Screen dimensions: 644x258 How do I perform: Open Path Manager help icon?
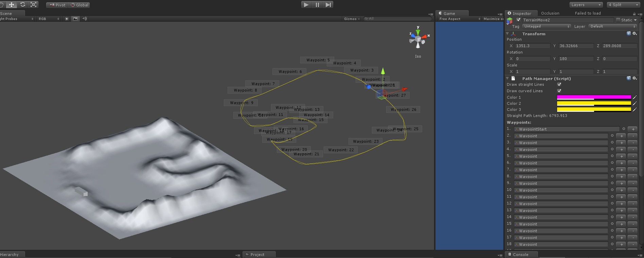[628, 78]
